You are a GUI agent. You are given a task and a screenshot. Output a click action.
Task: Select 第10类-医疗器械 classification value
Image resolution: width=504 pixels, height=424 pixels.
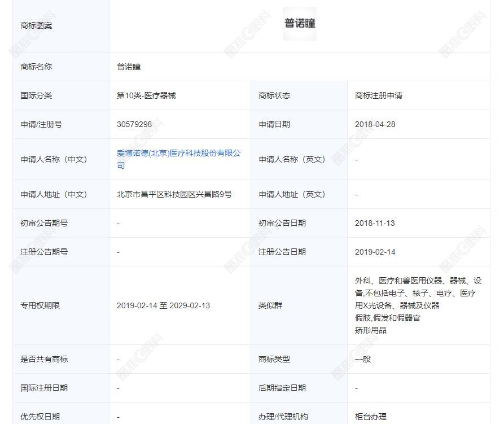click(x=146, y=95)
